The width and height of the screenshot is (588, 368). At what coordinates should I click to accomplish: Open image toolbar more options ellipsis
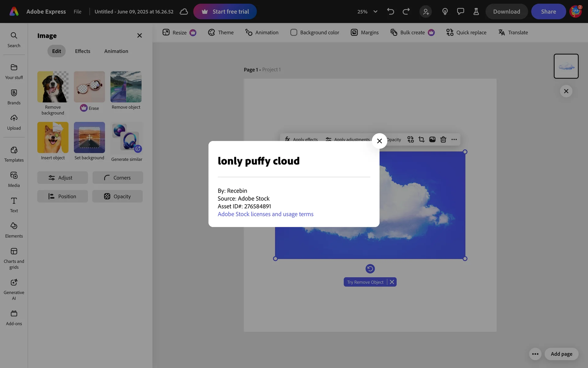point(454,140)
